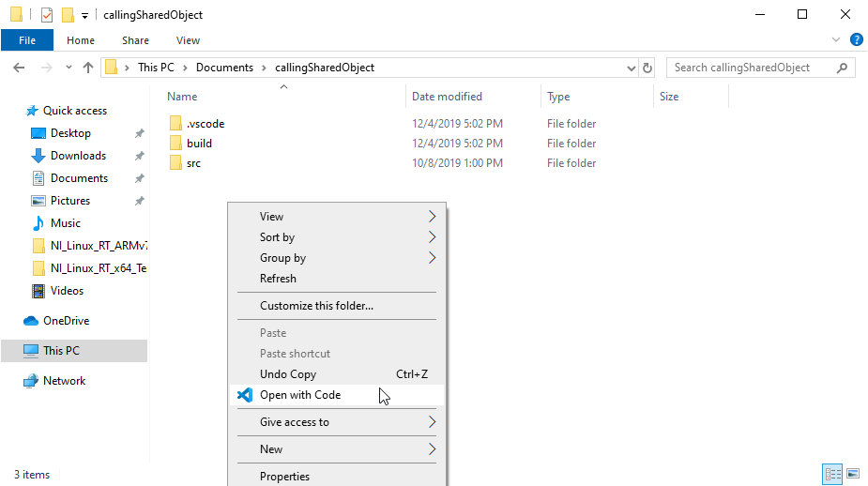Select Undo Copy menu entry
The image size is (868, 486).
click(288, 374)
